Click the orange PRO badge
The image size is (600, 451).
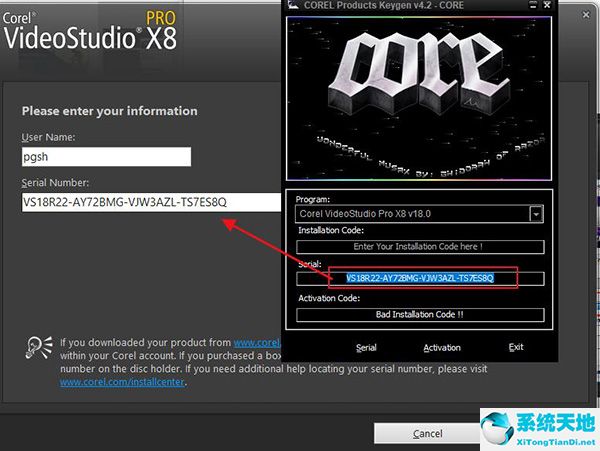coord(161,18)
